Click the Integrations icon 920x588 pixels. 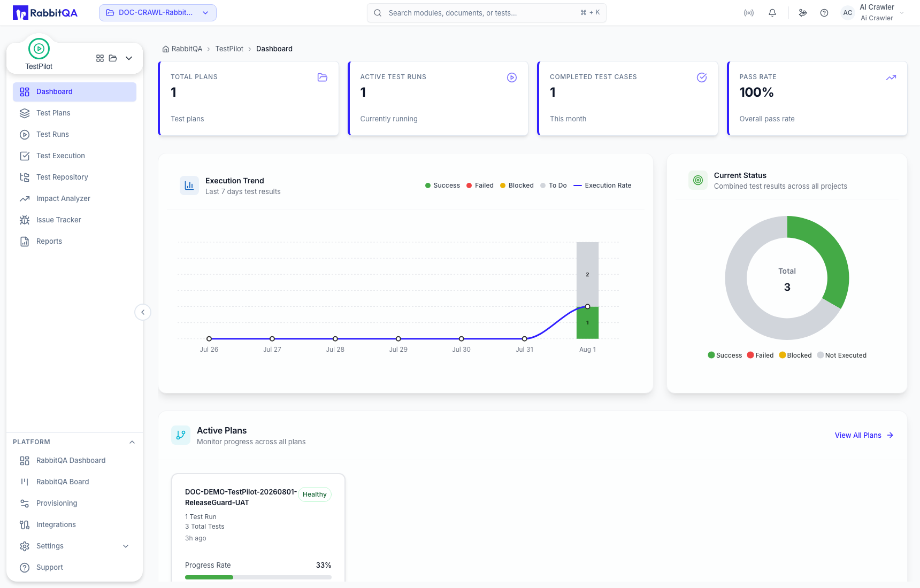coord(25,525)
